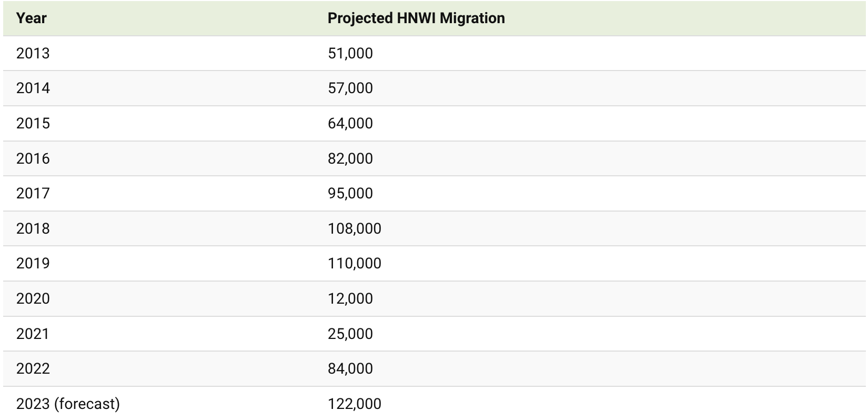Viewport: 868px width, 420px height.
Task: Click the 25,000 migration value
Action: click(350, 334)
